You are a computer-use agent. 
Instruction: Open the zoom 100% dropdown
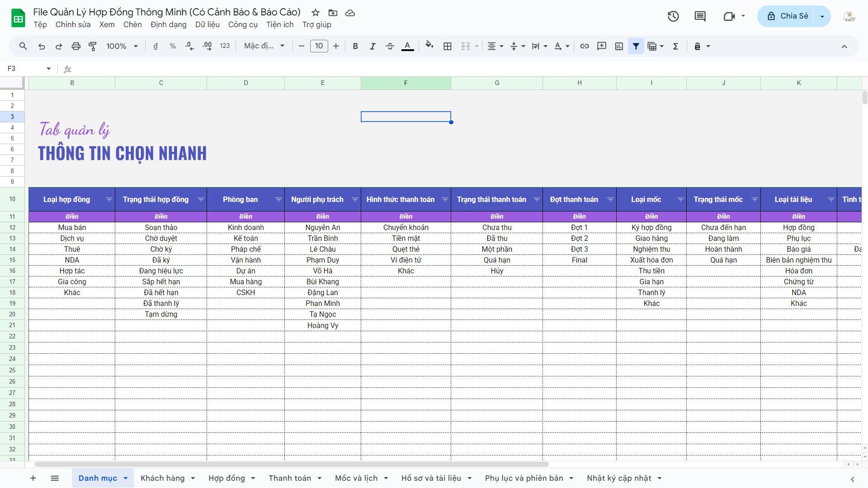pos(122,46)
